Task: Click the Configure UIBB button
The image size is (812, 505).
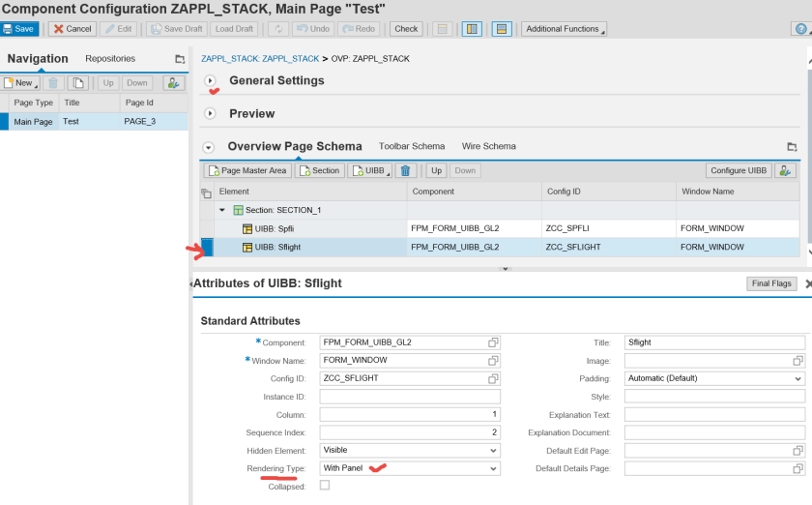Action: [739, 170]
